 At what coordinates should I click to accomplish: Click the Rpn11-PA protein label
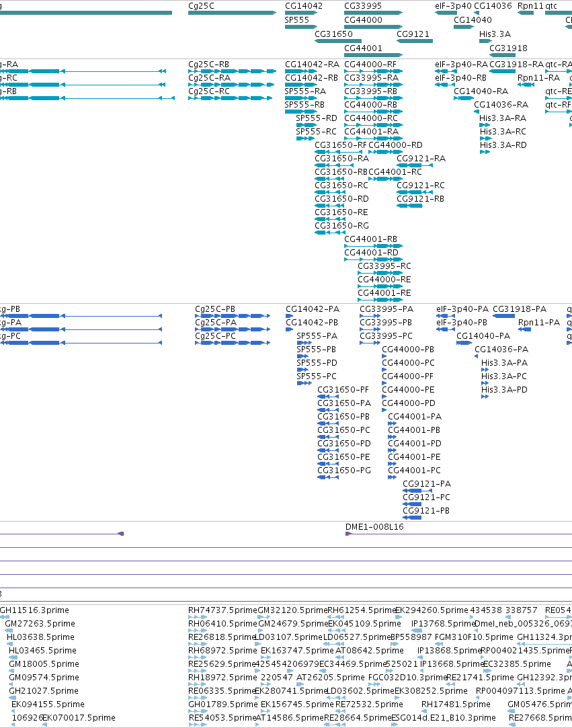[539, 322]
